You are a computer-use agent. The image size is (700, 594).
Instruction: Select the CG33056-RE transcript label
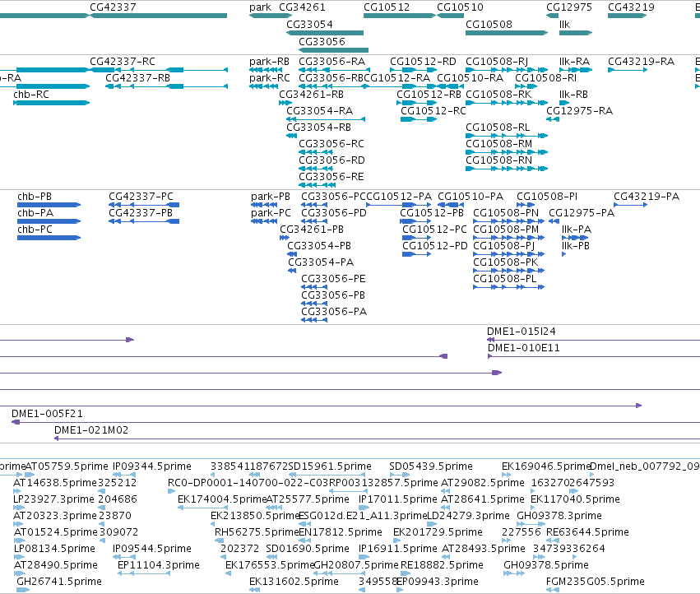click(331, 176)
